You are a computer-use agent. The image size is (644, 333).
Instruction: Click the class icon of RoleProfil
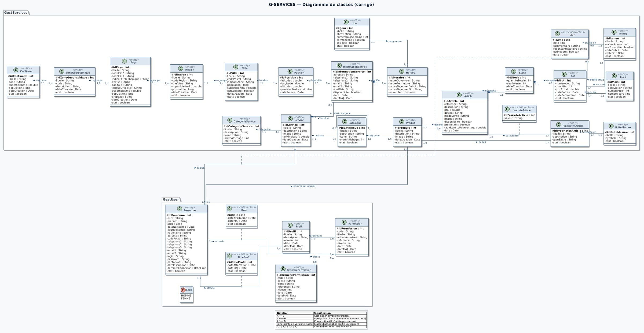[x=229, y=256]
